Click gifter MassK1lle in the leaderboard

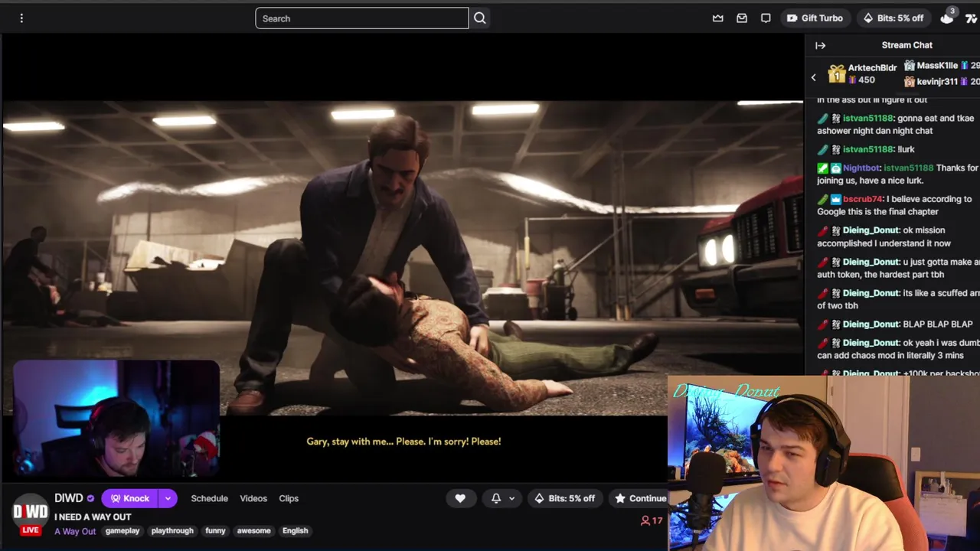937,66
